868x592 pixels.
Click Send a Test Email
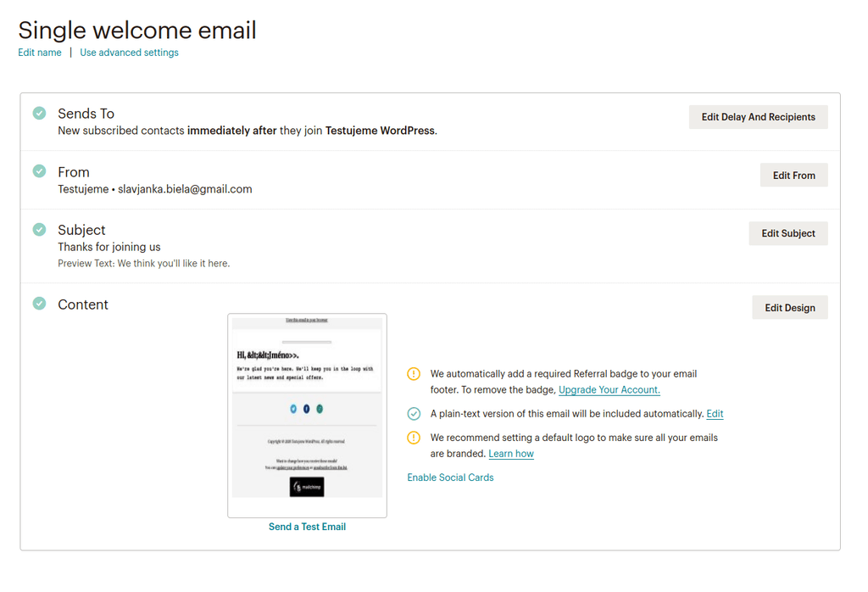(307, 527)
